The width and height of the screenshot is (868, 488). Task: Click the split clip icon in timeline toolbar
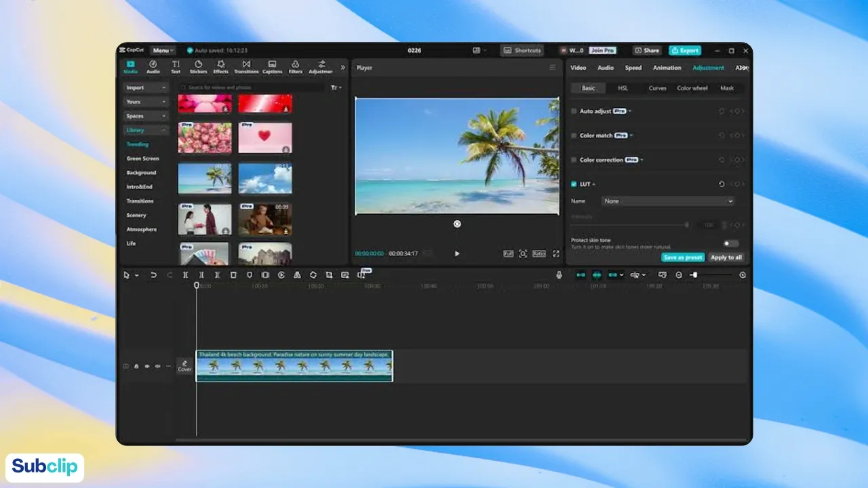coord(185,274)
